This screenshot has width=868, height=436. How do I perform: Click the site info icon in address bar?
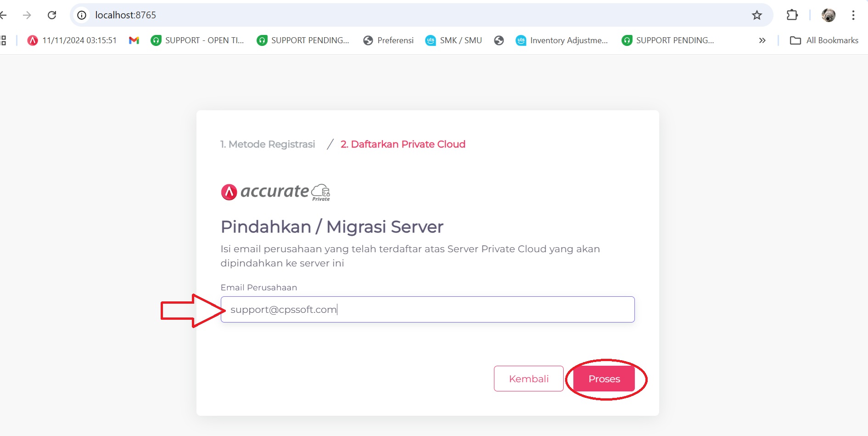pyautogui.click(x=82, y=15)
